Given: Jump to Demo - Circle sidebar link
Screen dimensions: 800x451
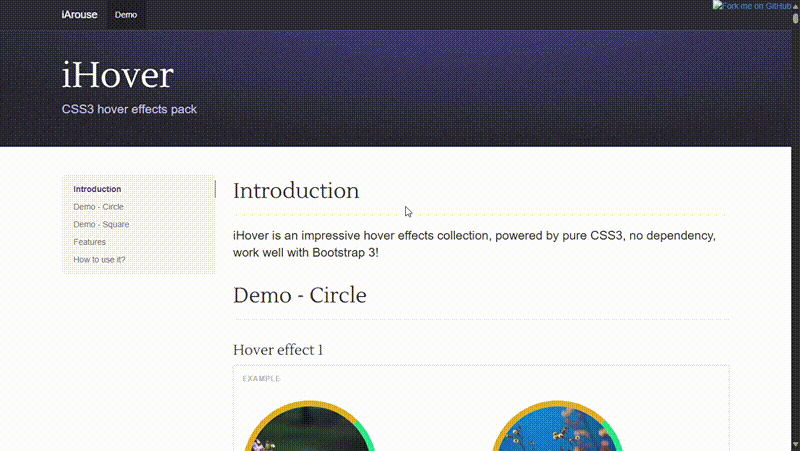Looking at the screenshot, I should coord(98,207).
